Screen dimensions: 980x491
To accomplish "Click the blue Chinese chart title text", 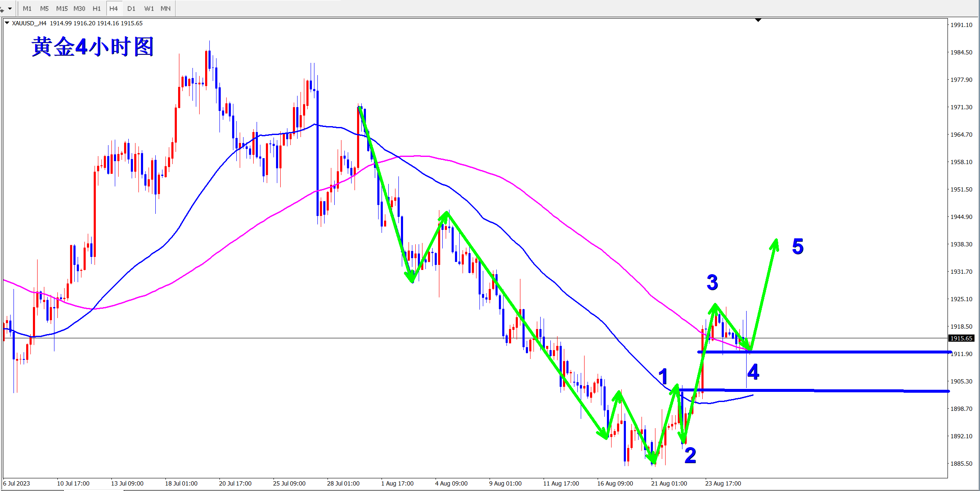I will coord(92,47).
